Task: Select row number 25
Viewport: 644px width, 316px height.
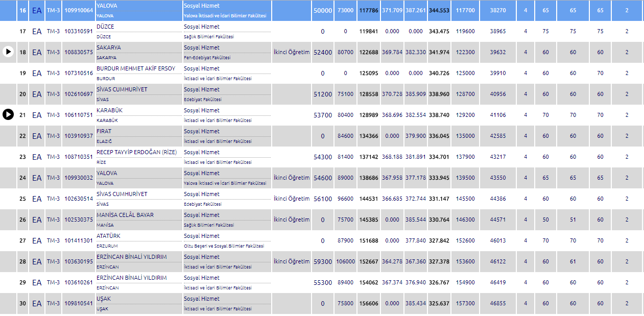Action: 22,199
